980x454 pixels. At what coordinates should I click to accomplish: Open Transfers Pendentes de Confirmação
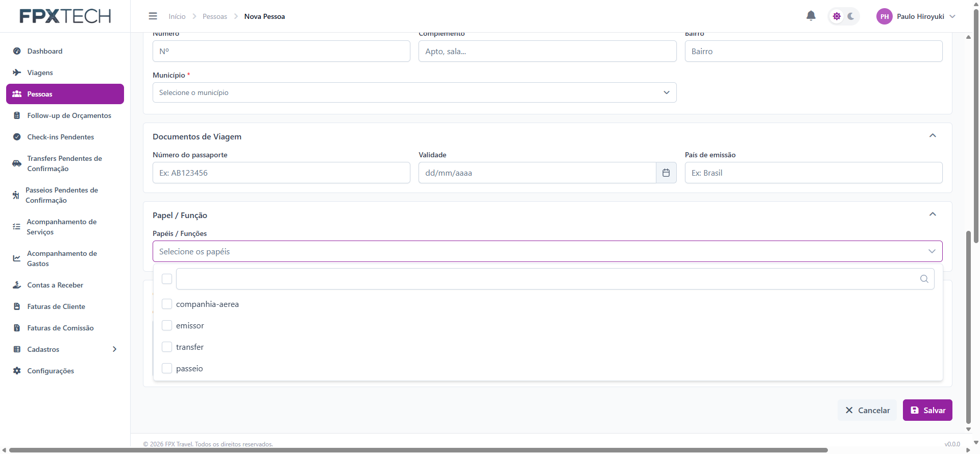pos(65,163)
